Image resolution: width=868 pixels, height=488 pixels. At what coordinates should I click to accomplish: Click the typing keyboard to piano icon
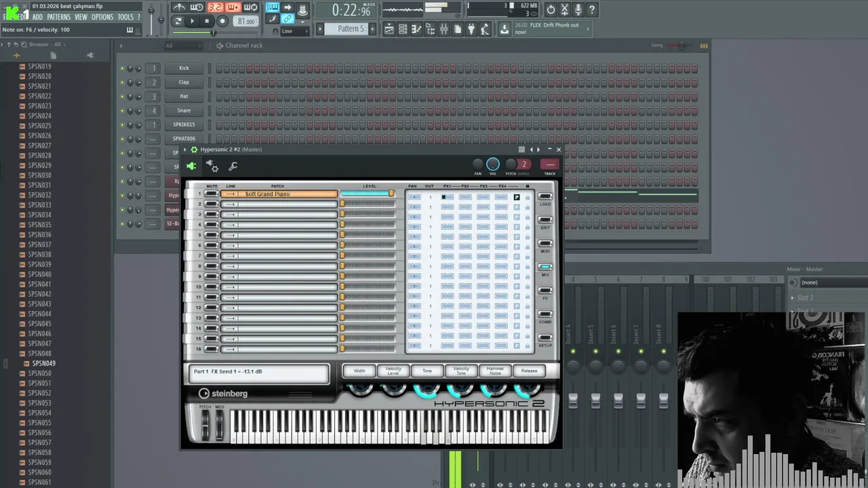point(273,7)
